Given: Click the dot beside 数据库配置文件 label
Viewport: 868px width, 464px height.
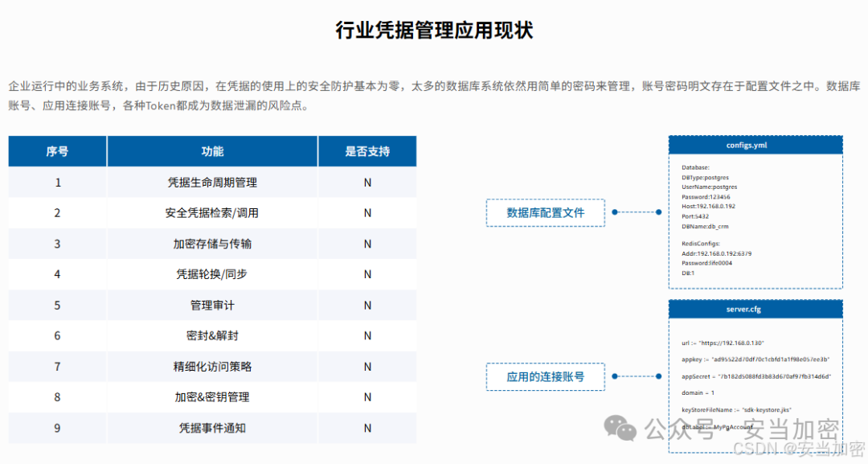Looking at the screenshot, I should (x=615, y=213).
